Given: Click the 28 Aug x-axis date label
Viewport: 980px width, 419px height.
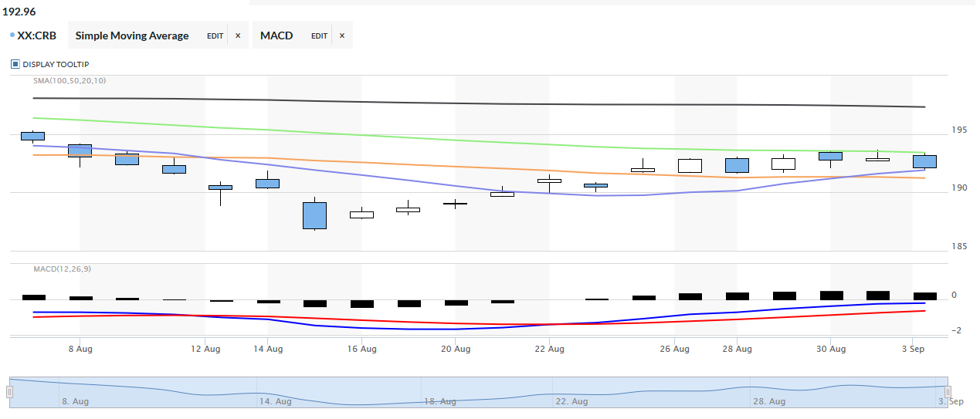Looking at the screenshot, I should tap(737, 350).
